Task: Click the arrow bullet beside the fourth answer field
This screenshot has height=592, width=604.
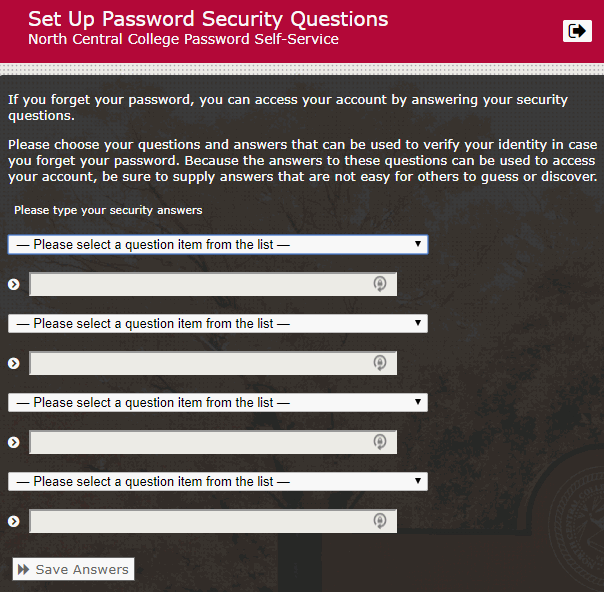Action: (x=14, y=521)
